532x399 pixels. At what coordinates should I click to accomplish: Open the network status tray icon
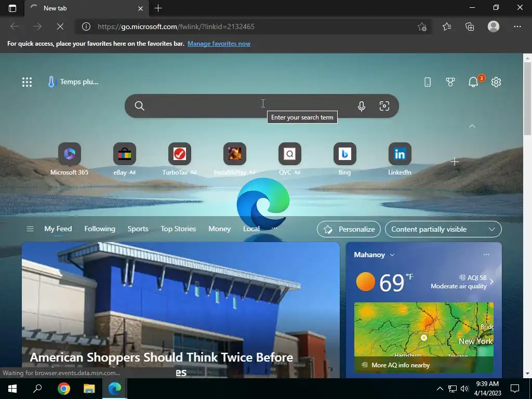click(x=453, y=389)
